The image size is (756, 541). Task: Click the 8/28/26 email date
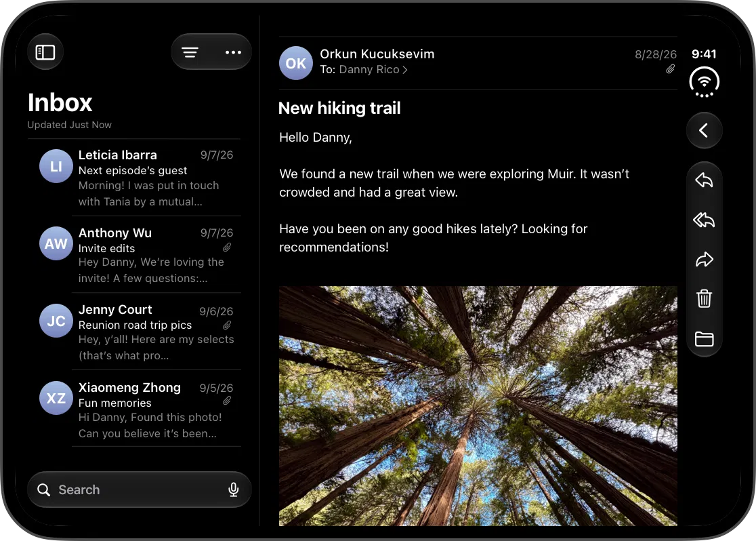[x=656, y=54]
